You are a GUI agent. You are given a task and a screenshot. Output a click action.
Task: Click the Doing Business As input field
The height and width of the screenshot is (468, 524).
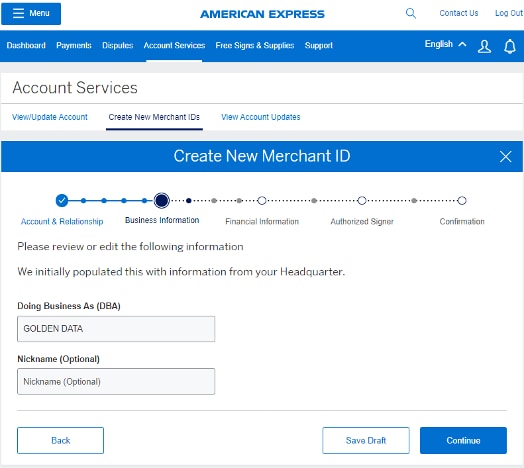click(116, 329)
